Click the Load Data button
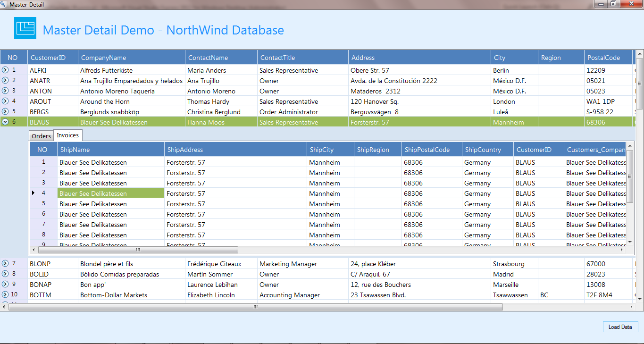Screen dimensions: 644x344 620,327
